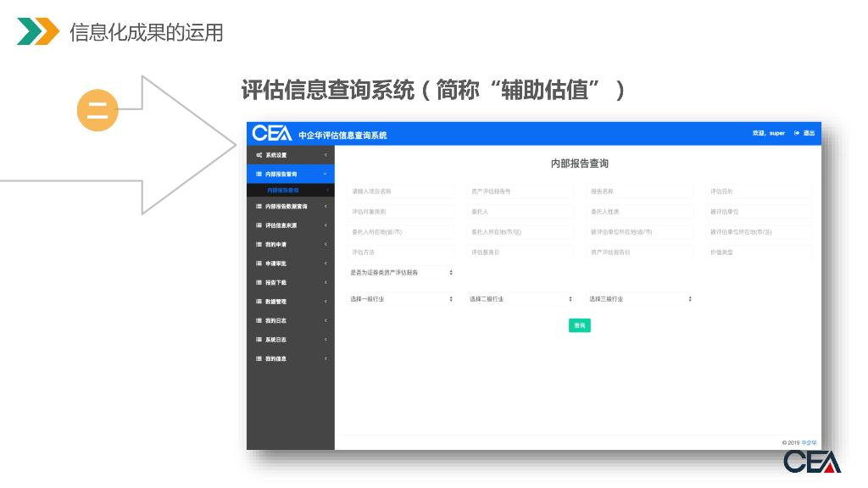Click the 委托人所在地(市/区) input field
868x488 pixels.
click(521, 232)
